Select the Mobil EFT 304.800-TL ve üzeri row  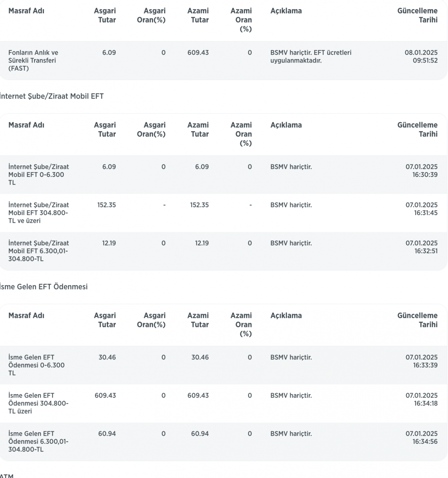point(223,213)
